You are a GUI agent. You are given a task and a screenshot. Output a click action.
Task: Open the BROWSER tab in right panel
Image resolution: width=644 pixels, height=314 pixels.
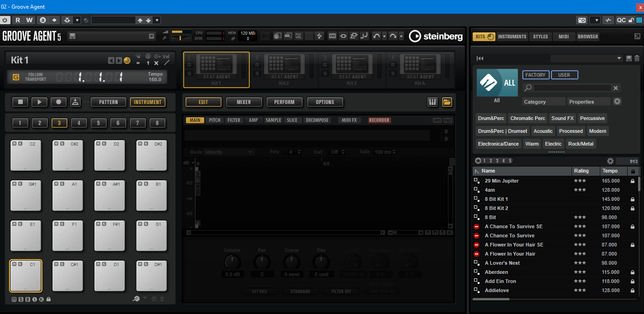pos(588,37)
